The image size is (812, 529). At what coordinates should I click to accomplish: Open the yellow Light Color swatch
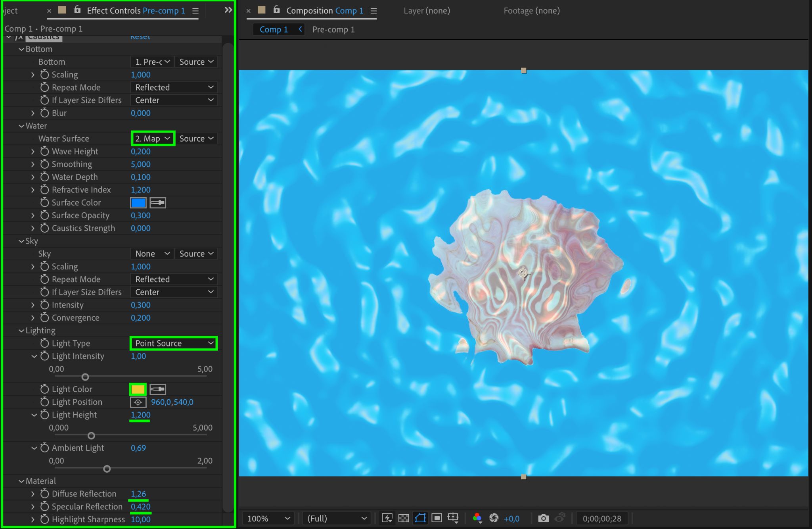tap(138, 389)
